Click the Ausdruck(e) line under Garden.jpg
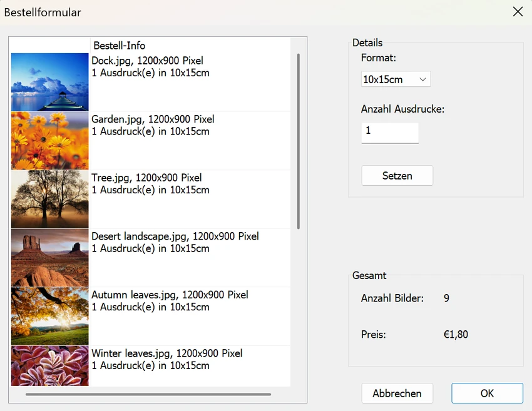This screenshot has height=411, width=532. click(151, 131)
